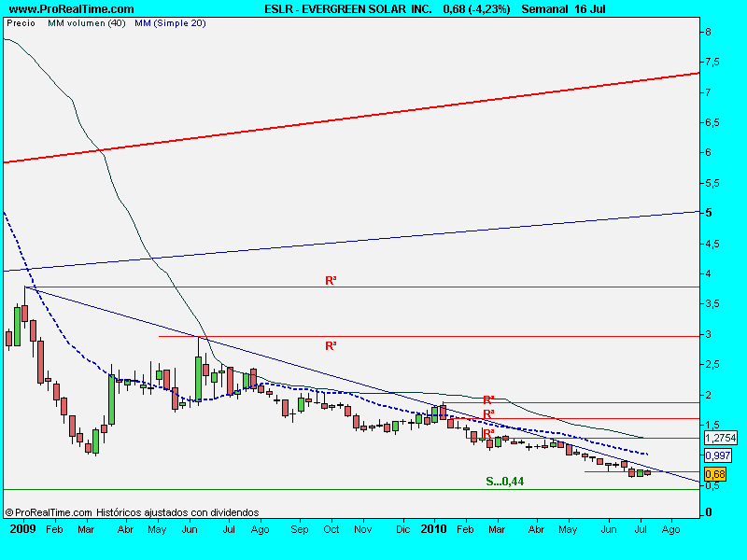This screenshot has height=560, width=747.
Task: Click the ProRealTime.com Históricos ajustados con dividendos footer
Action: click(x=132, y=512)
